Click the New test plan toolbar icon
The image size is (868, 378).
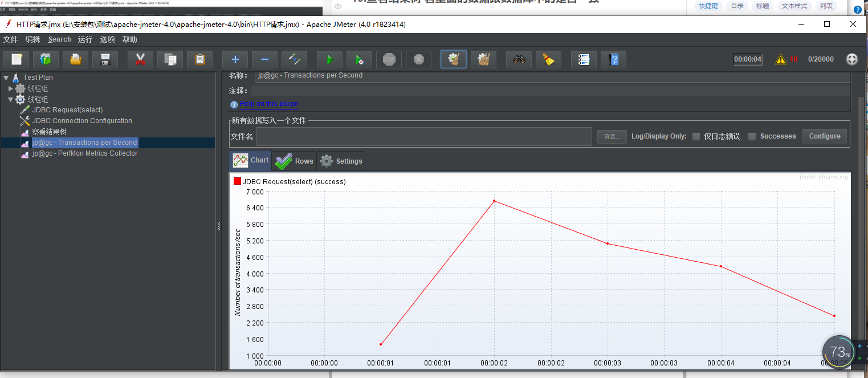pos(17,59)
